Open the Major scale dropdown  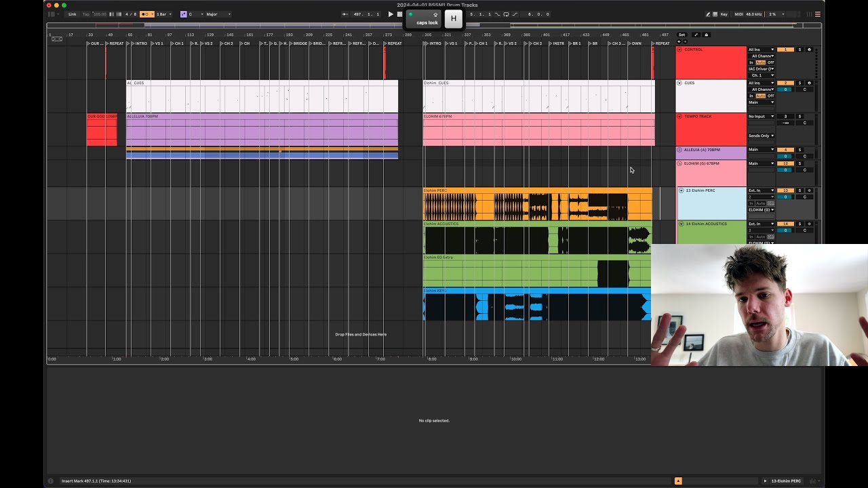tap(219, 14)
